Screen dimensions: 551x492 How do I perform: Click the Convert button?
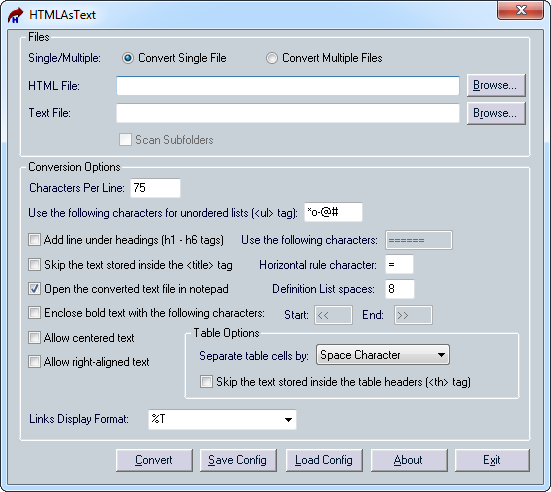(x=154, y=460)
